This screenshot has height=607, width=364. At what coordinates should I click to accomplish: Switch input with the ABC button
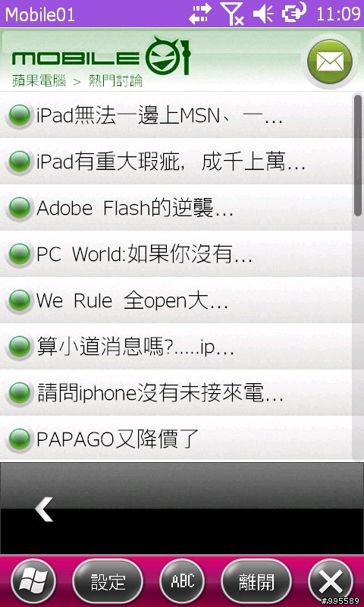coord(182,581)
